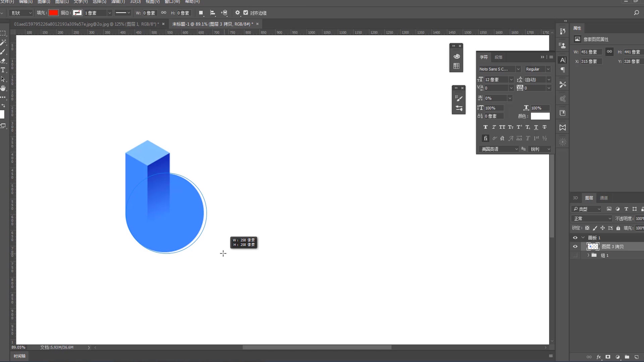644x362 pixels.
Task: Select the Eraser tool
Action: click(x=3, y=61)
